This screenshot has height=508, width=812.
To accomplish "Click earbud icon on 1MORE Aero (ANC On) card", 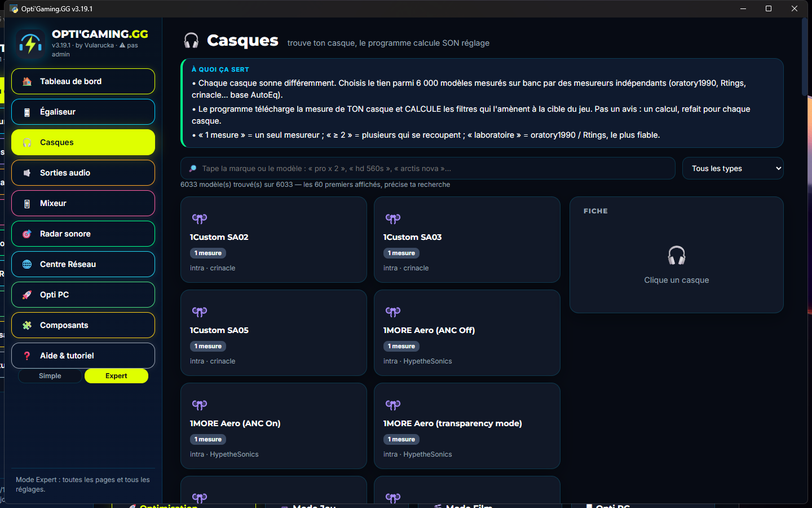I will click(200, 405).
